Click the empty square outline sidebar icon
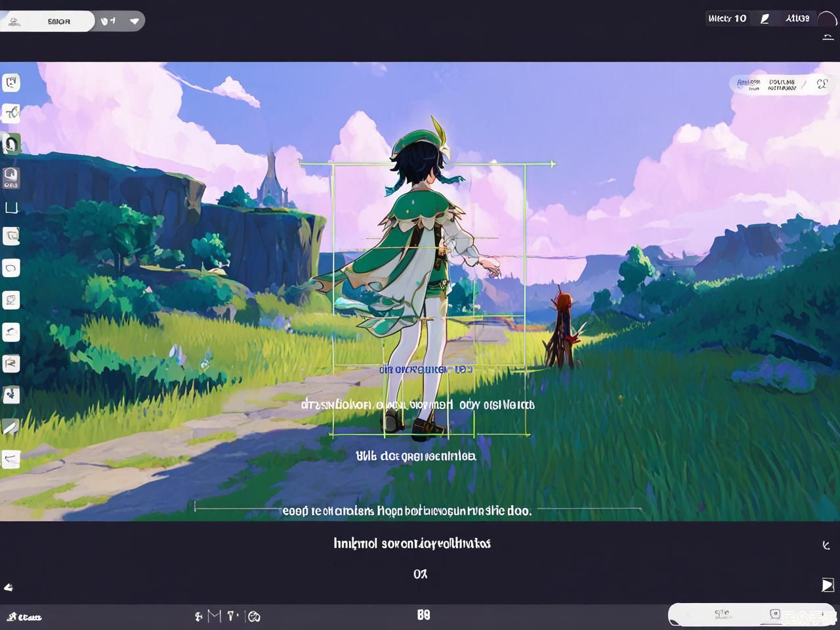The height and width of the screenshot is (630, 840). pos(11,208)
